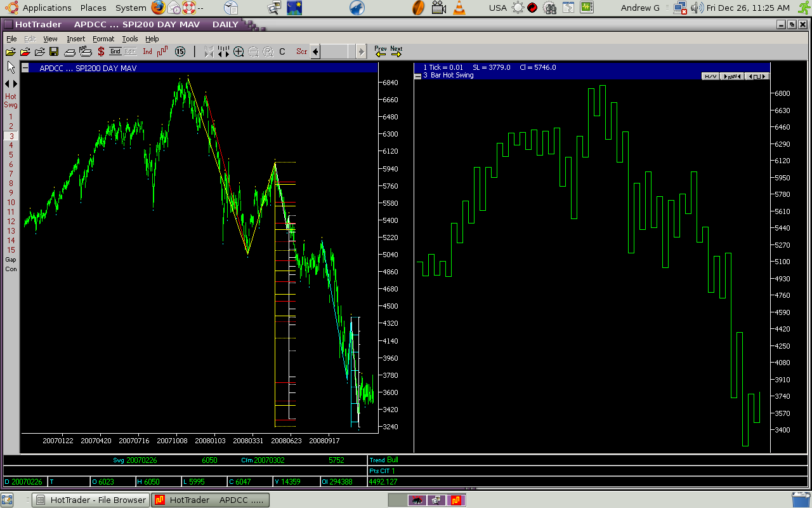
Task: Go back using the Prev button
Action: click(x=379, y=51)
